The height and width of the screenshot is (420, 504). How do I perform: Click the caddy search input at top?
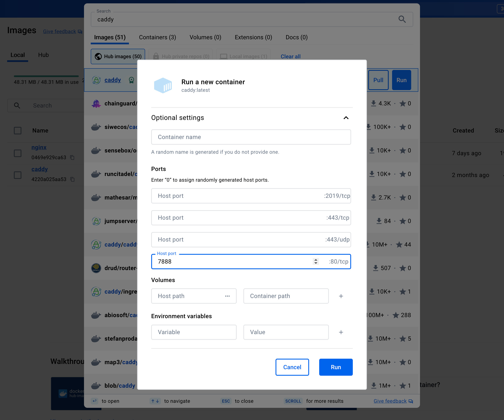(252, 20)
